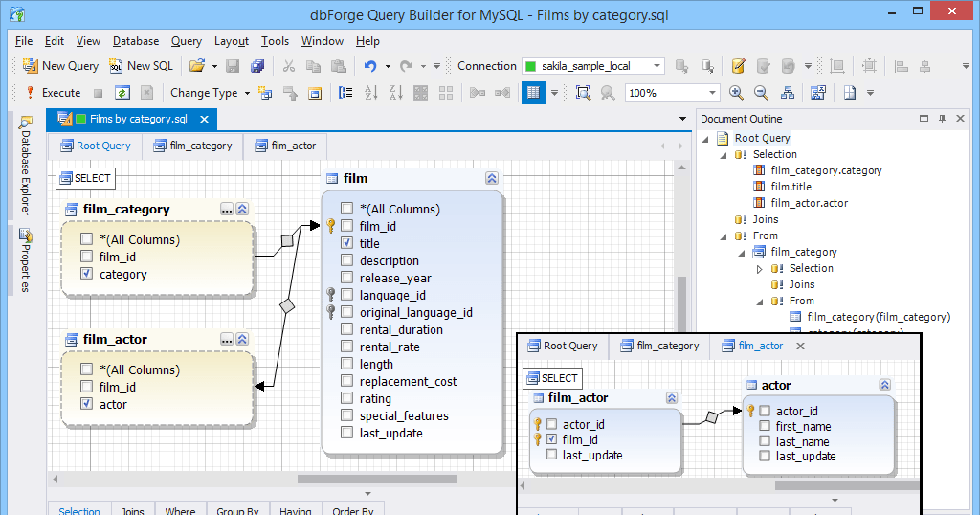The width and height of the screenshot is (980, 515).
Task: Open the File menu
Action: (24, 41)
